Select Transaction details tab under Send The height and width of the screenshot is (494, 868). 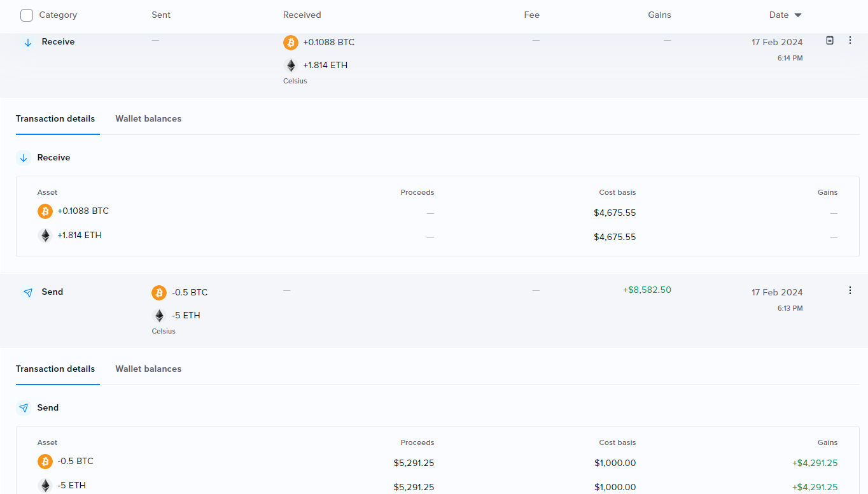pyautogui.click(x=55, y=369)
